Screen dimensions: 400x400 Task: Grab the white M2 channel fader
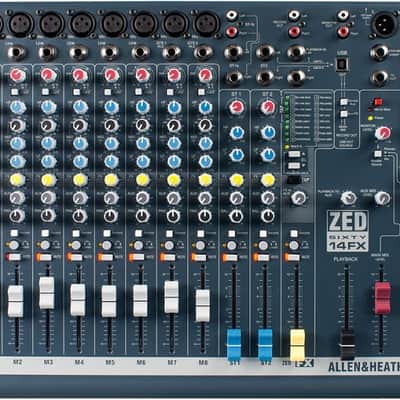[x=15, y=301]
